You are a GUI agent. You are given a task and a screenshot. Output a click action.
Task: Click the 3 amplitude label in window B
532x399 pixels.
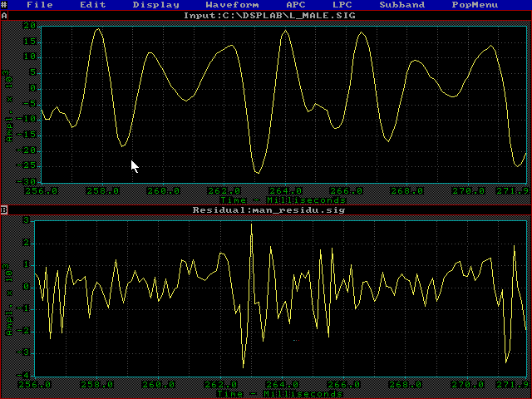(27, 220)
